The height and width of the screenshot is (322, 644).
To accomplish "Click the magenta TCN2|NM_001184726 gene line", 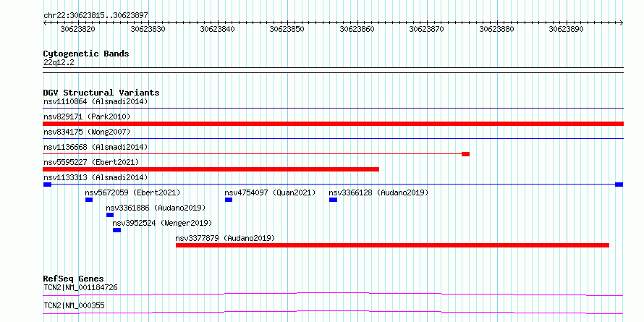I will pos(333,294).
